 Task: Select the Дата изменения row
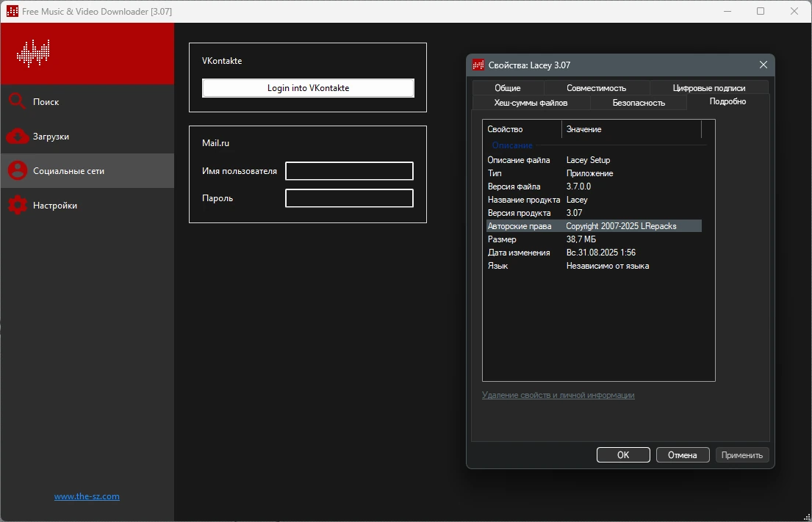[x=594, y=253]
